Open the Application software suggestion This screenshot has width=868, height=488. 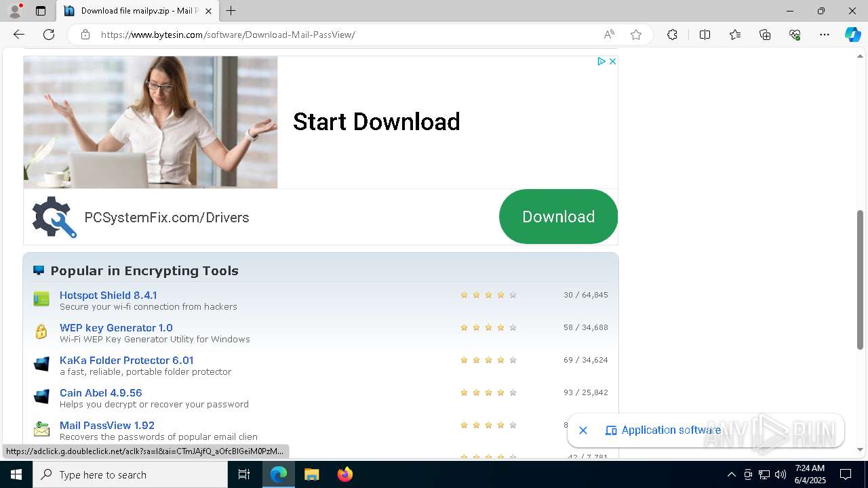click(x=663, y=430)
